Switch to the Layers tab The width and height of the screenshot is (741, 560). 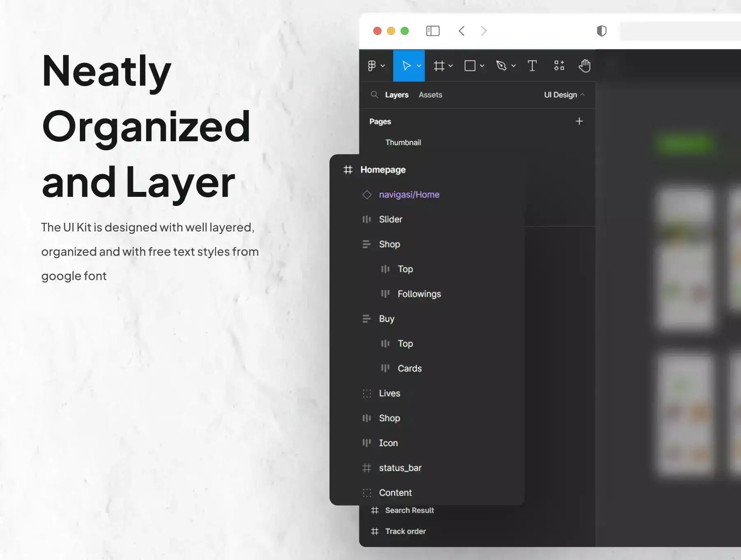[396, 95]
